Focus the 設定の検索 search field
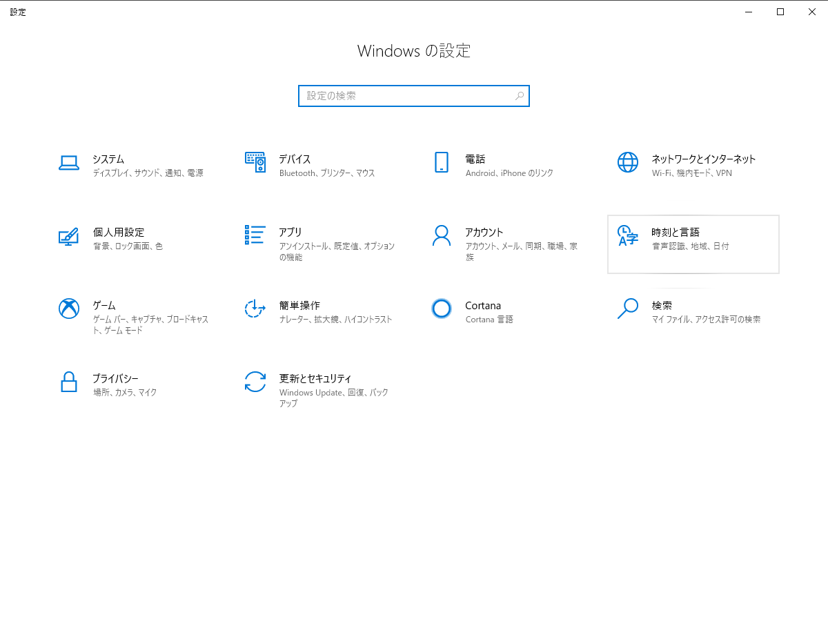This screenshot has height=644, width=828. click(414, 96)
